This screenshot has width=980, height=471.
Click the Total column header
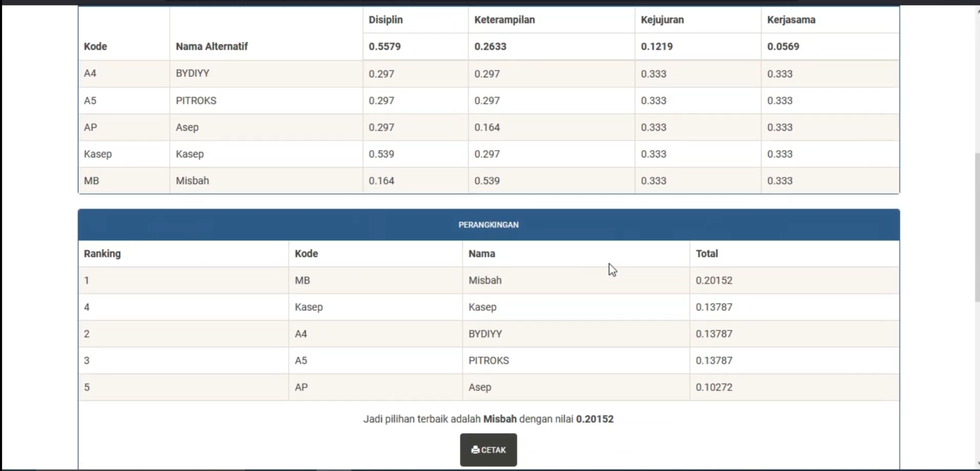(x=706, y=254)
